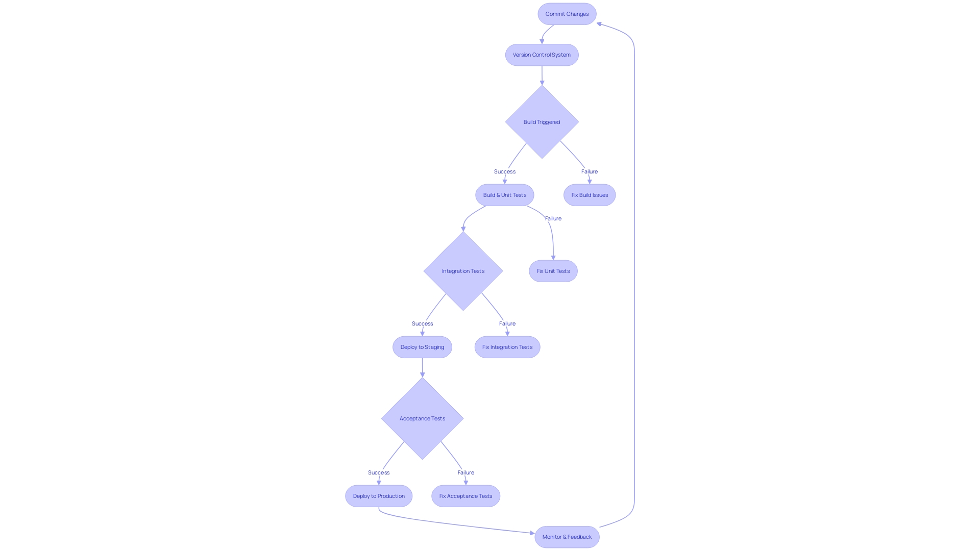This screenshot has height=551, width=980.
Task: Click the Success path from Build Triggered
Action: (x=505, y=171)
